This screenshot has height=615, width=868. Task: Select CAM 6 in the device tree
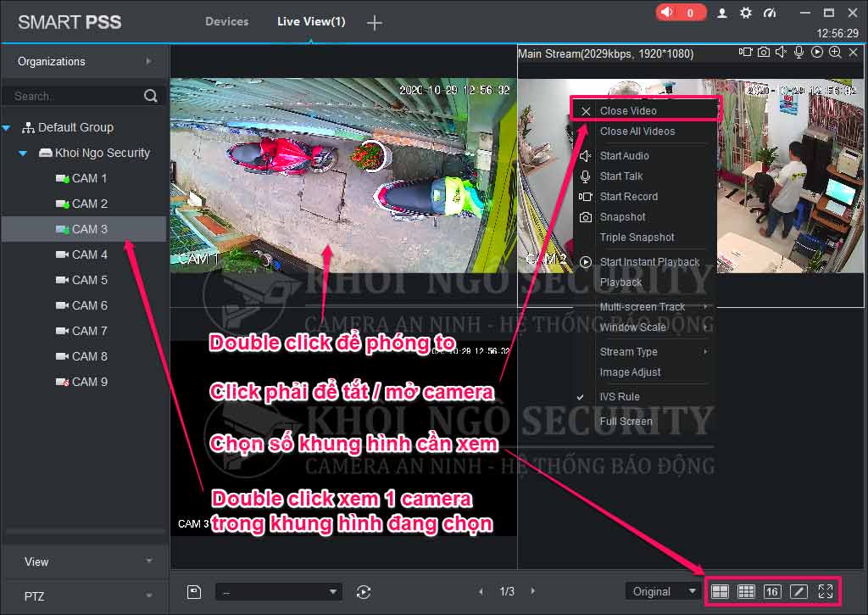click(x=84, y=306)
